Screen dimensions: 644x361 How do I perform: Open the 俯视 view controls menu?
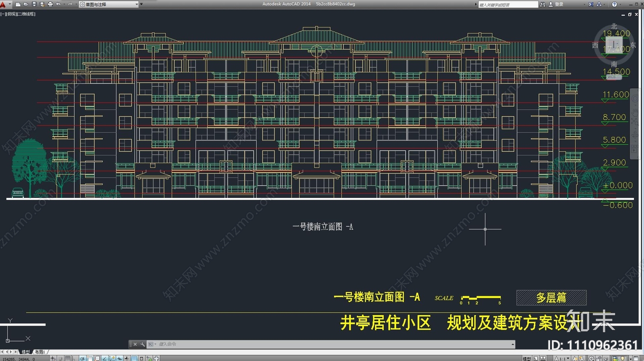[x=12, y=14]
